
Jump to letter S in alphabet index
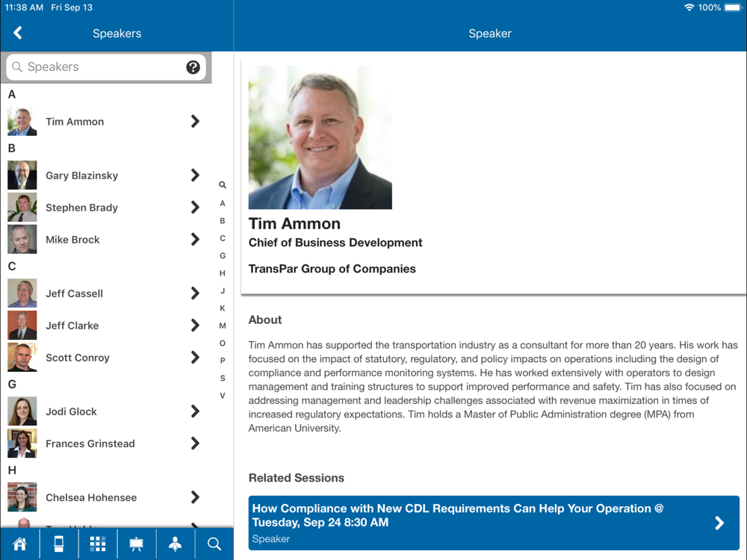pos(222,378)
